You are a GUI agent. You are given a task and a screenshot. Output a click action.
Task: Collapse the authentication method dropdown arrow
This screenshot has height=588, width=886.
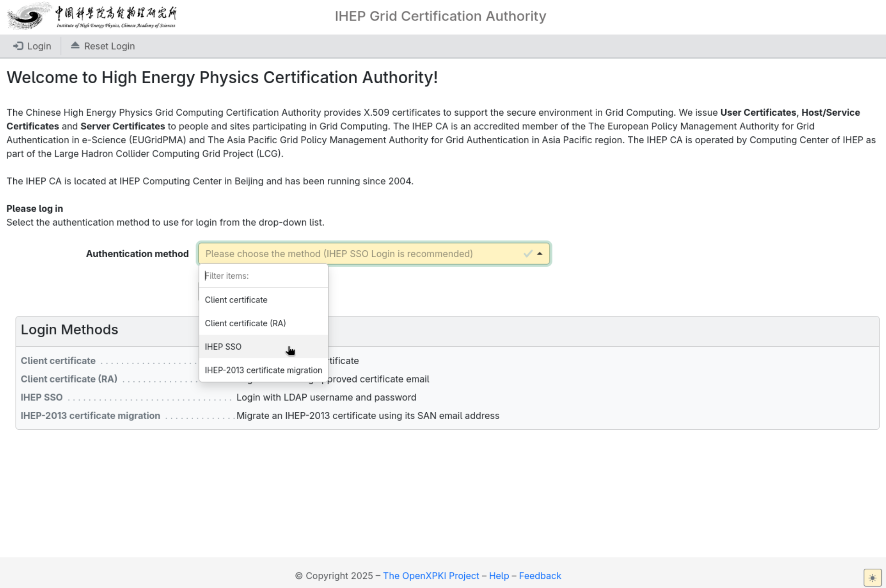540,254
